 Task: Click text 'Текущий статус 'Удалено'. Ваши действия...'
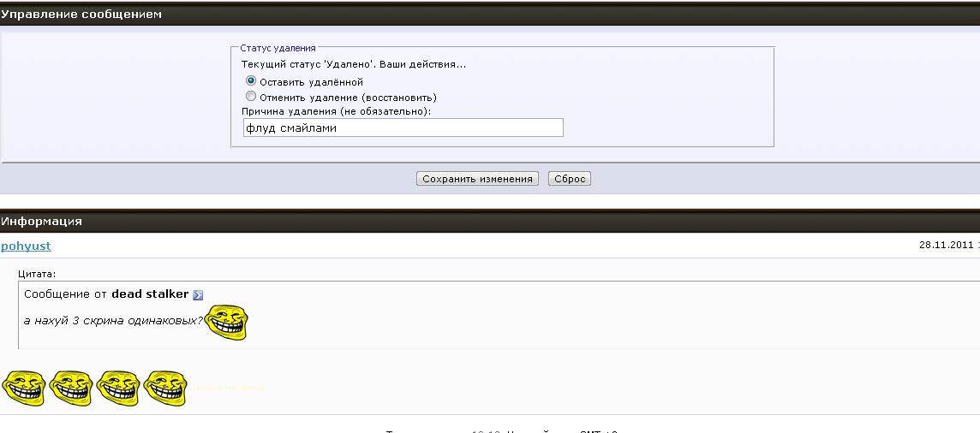354,64
